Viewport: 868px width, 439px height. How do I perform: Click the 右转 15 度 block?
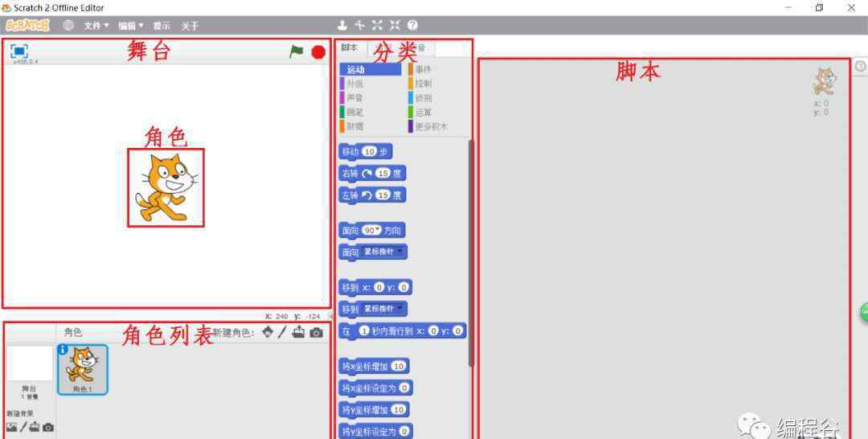tap(372, 174)
